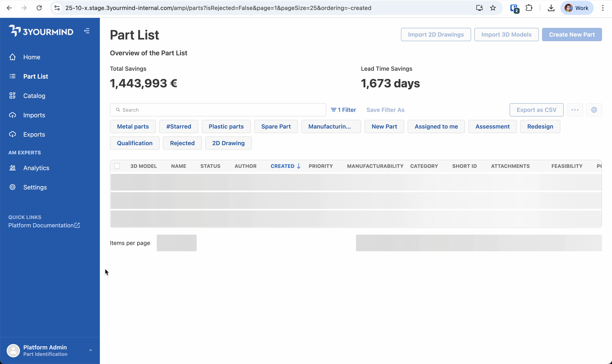The width and height of the screenshot is (612, 364).
Task: Open the Chrome downloads icon
Action: click(551, 8)
